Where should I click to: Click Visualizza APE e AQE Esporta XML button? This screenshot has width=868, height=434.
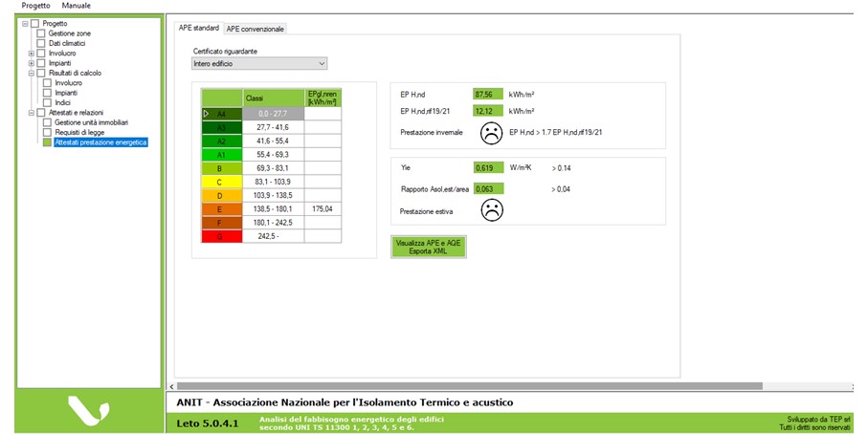pos(428,247)
